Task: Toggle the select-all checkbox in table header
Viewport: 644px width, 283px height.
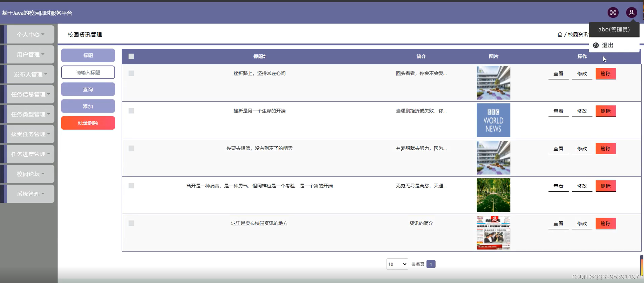Action: pyautogui.click(x=131, y=56)
